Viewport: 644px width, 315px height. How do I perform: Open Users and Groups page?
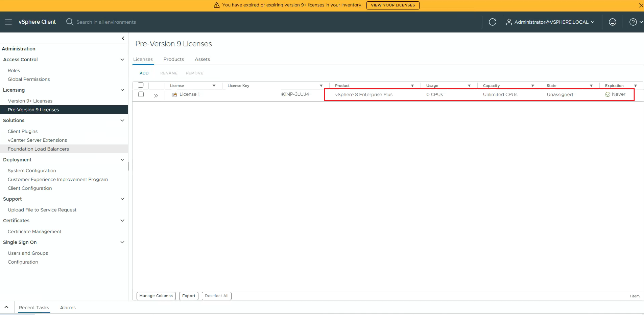point(28,253)
